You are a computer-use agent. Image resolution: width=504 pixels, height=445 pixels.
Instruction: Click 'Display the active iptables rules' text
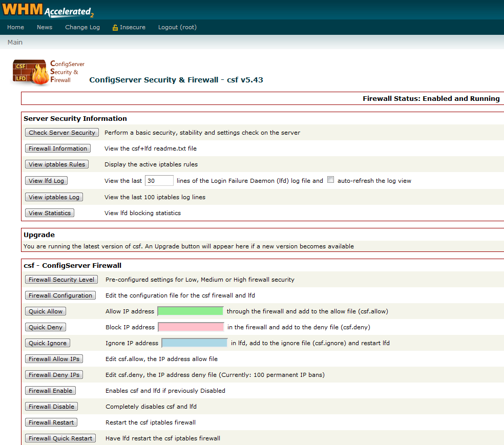click(x=151, y=164)
